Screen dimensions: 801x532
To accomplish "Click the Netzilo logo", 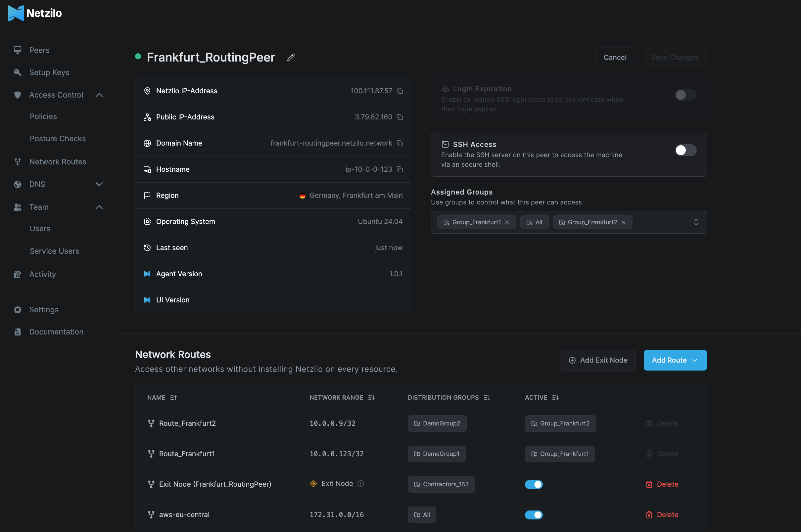I will click(x=35, y=13).
